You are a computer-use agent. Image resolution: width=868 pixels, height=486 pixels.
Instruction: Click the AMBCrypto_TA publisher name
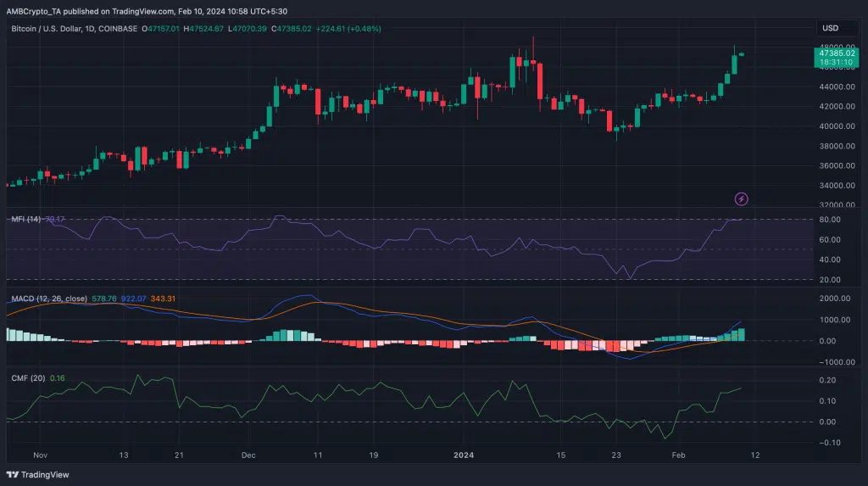(x=36, y=8)
